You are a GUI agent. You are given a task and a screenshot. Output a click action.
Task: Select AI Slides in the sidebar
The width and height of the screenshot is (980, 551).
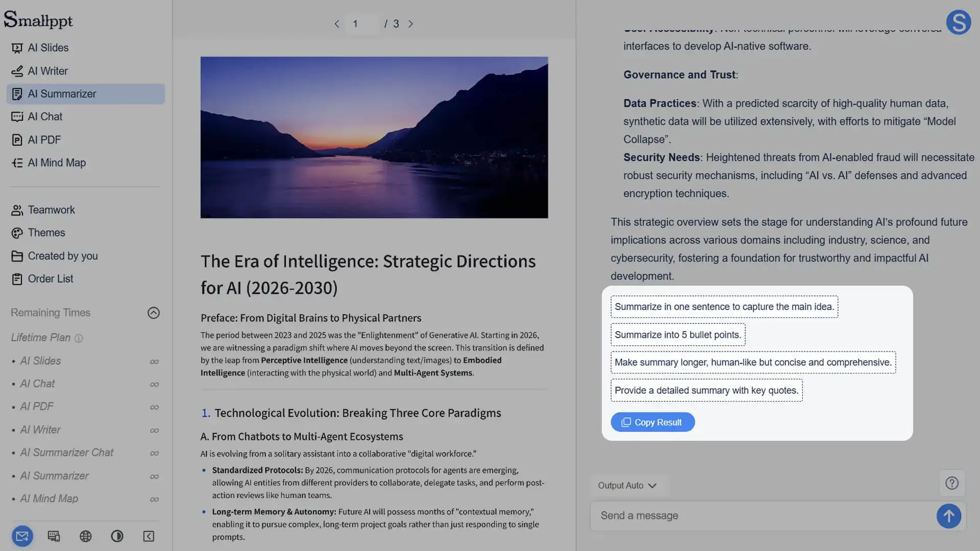[48, 47]
